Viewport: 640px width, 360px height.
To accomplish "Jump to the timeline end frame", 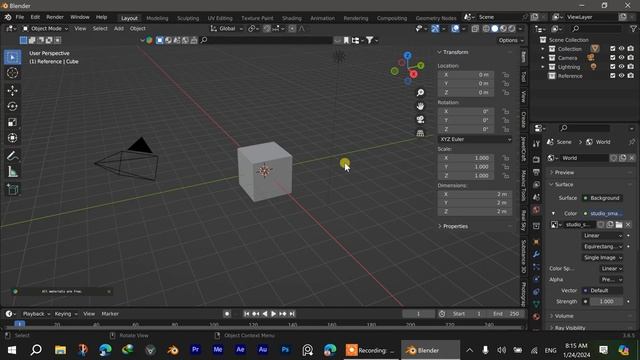I will (x=292, y=314).
